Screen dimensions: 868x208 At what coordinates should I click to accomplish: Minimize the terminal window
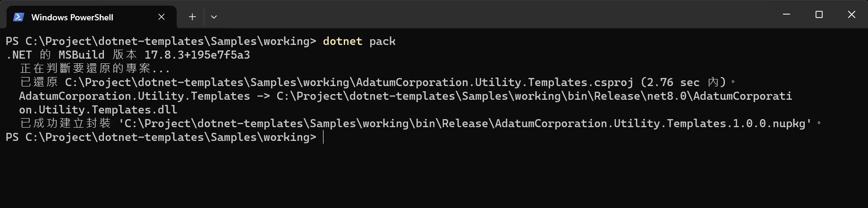[x=786, y=15]
